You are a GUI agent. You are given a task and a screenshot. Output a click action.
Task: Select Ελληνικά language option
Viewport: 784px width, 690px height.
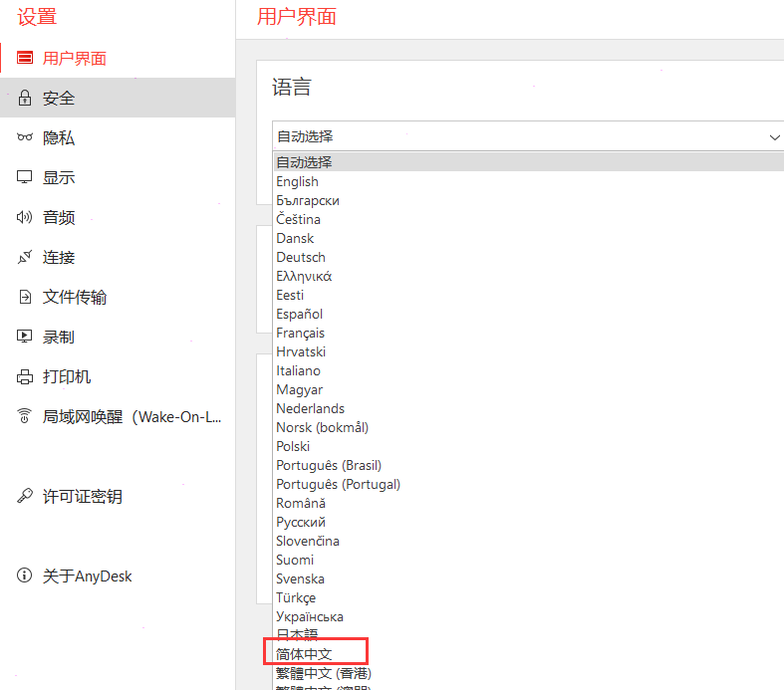pyautogui.click(x=529, y=277)
